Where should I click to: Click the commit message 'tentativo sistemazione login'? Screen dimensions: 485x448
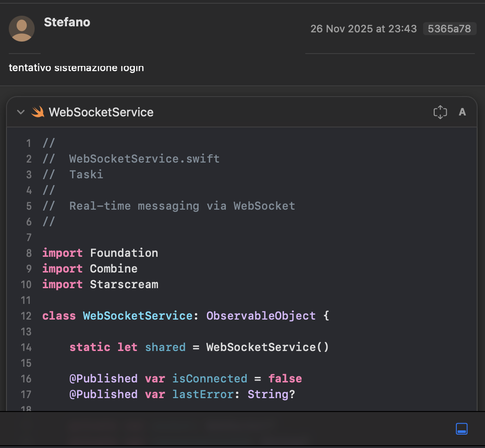point(76,67)
